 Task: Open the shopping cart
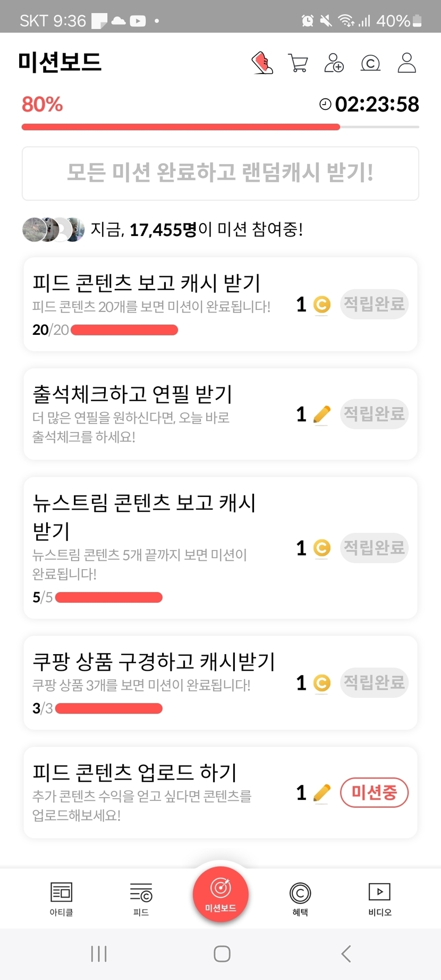298,63
